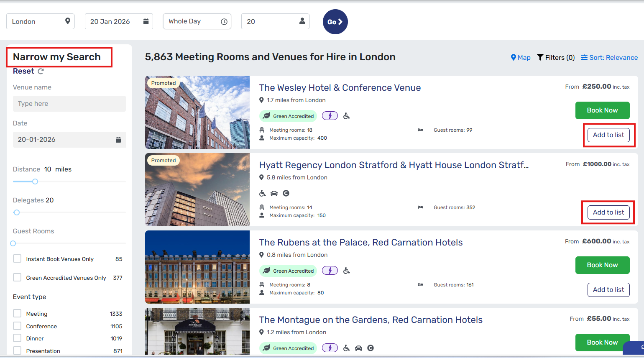Click the delegates number field showing 20

[x=276, y=21]
